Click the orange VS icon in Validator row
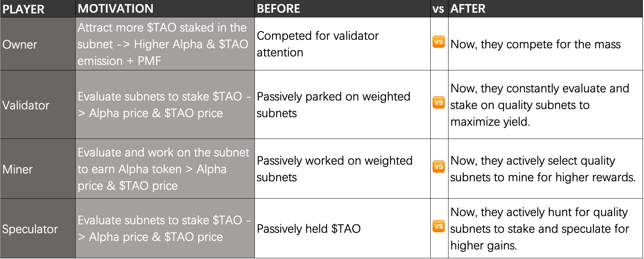The width and height of the screenshot is (644, 259). pyautogui.click(x=438, y=103)
